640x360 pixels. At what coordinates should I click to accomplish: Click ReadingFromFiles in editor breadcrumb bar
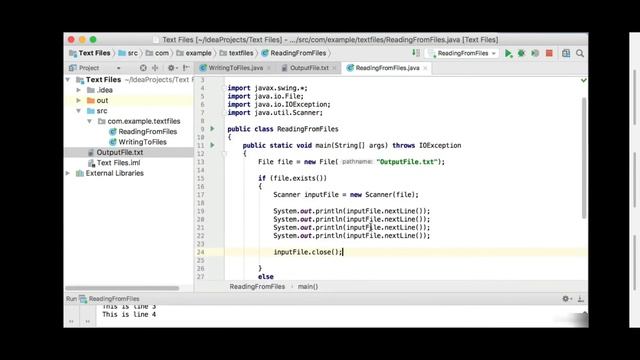pos(257,287)
